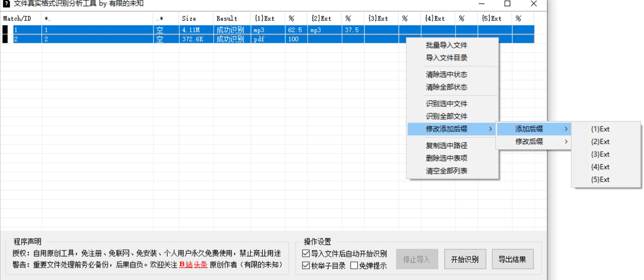644x280 pixels.
Task: Click the Result column header
Action: point(232,18)
